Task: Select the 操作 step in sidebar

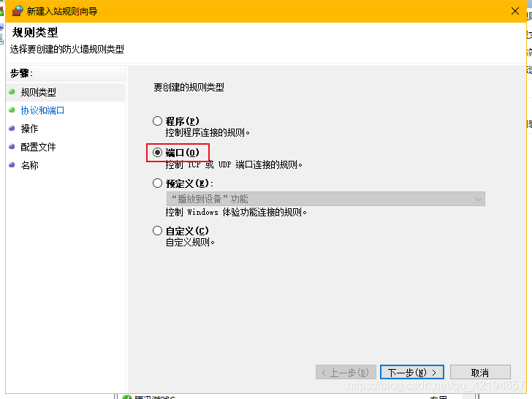Action: (29, 129)
